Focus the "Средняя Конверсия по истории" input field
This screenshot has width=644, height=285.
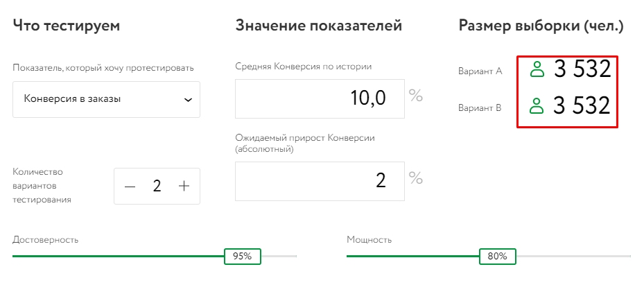[x=320, y=98]
